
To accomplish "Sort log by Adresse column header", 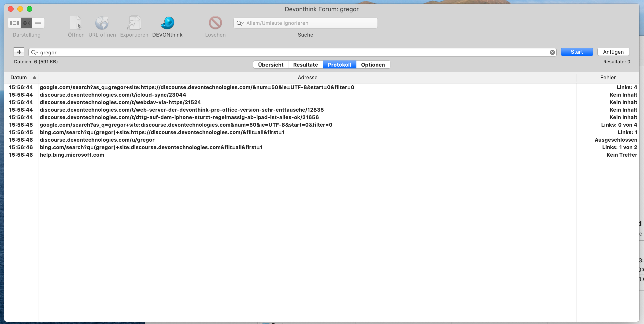I will 307,77.
